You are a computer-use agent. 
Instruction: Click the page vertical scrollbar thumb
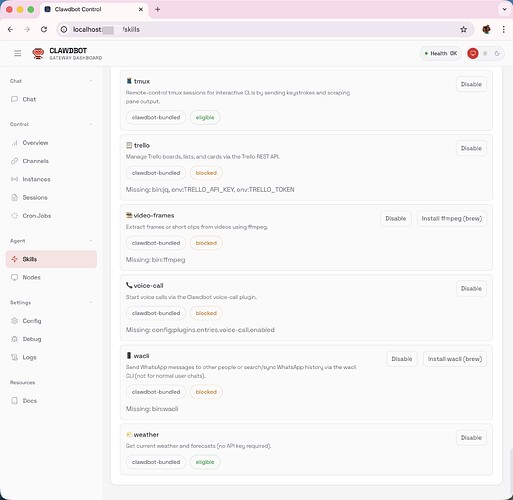(x=511, y=472)
